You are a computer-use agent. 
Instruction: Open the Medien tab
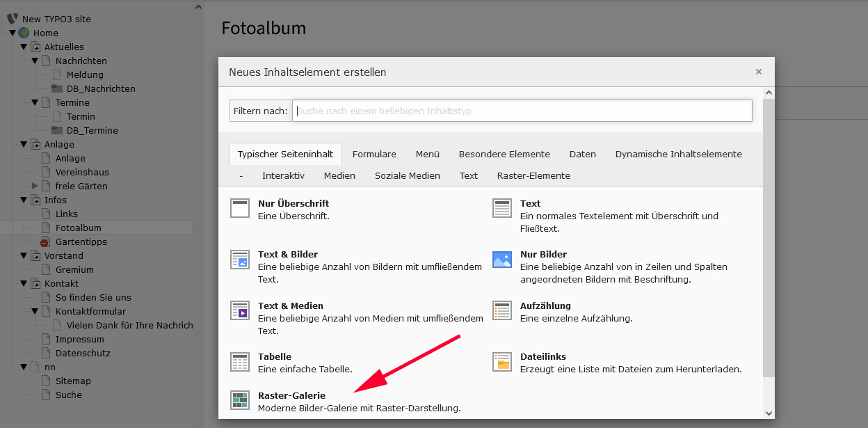[x=339, y=175]
